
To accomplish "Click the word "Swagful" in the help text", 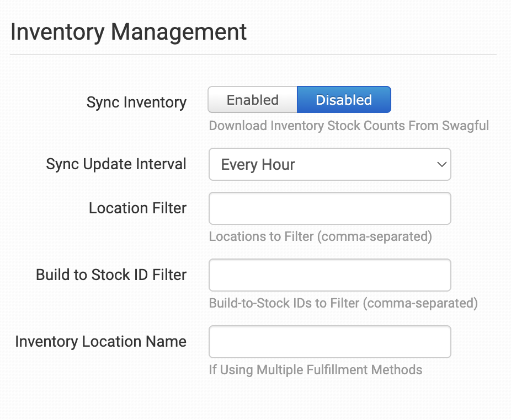I will point(465,126).
